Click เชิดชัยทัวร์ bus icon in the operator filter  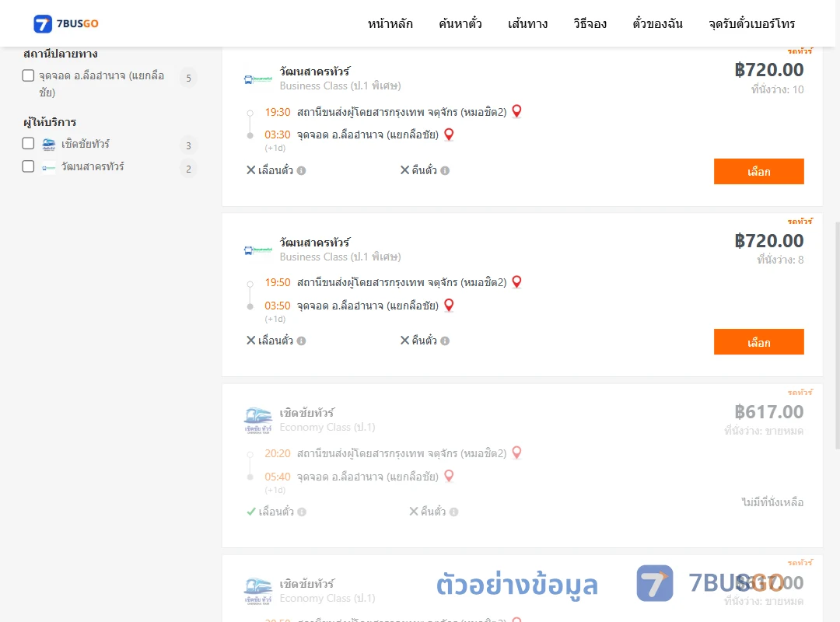click(49, 144)
